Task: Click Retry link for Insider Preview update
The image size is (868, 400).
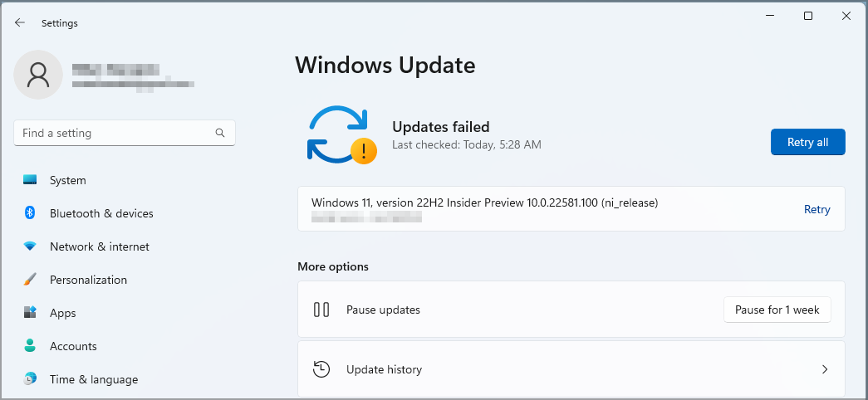Action: (817, 209)
